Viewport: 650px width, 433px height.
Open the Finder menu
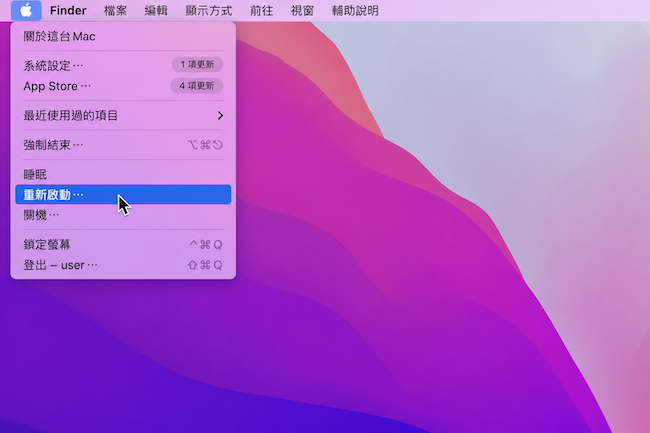[68, 10]
